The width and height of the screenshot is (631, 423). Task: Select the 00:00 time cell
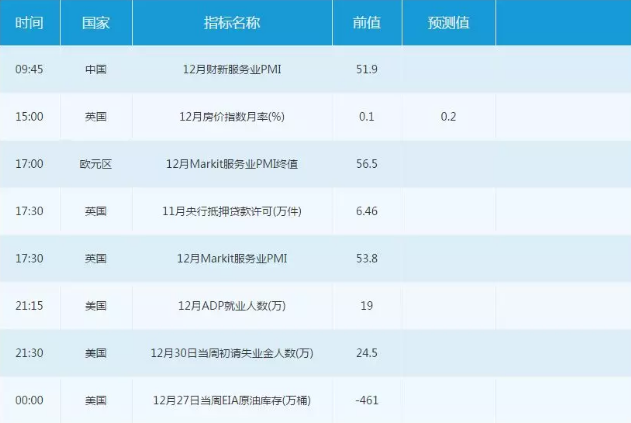(x=29, y=400)
